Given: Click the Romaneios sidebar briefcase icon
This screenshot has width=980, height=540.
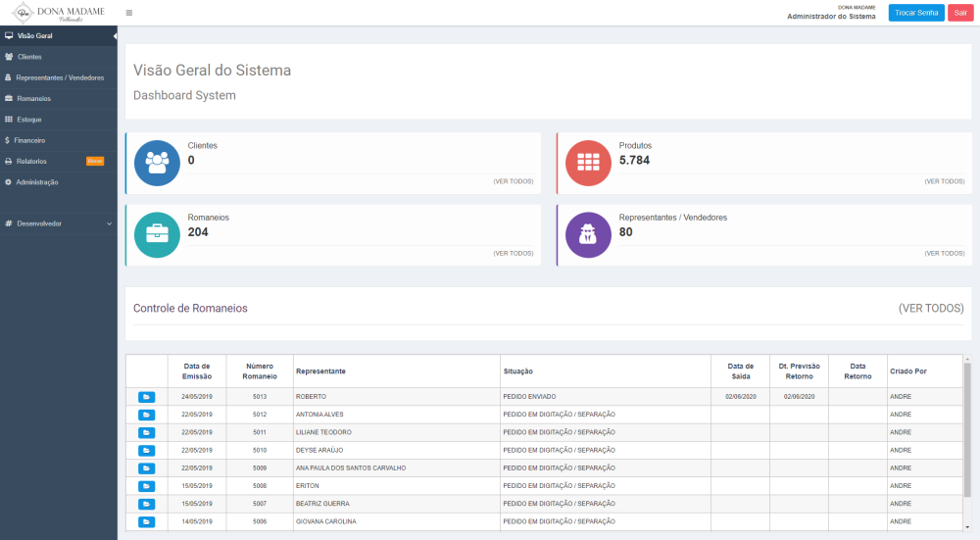Looking at the screenshot, I should (9, 99).
